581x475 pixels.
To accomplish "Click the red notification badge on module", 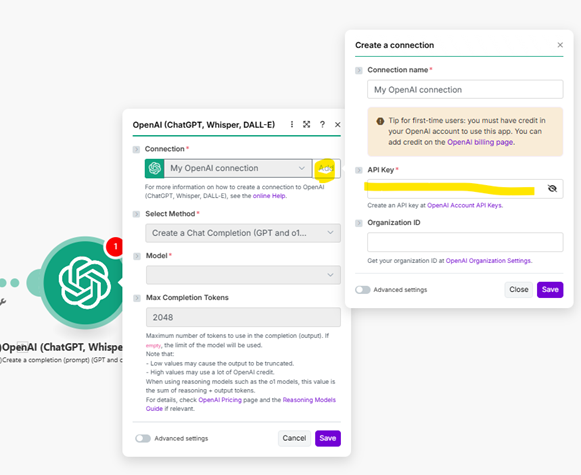I will 115,246.
